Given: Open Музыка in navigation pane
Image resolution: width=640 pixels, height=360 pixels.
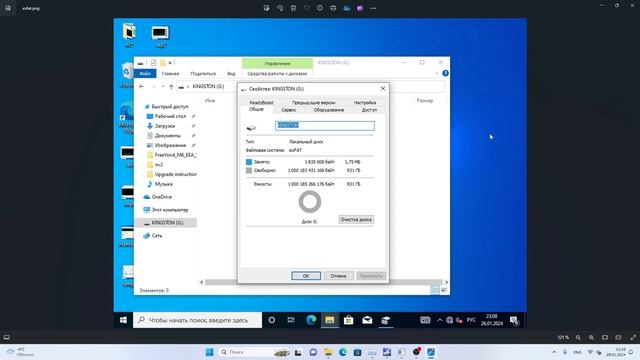Looking at the screenshot, I should tap(163, 184).
